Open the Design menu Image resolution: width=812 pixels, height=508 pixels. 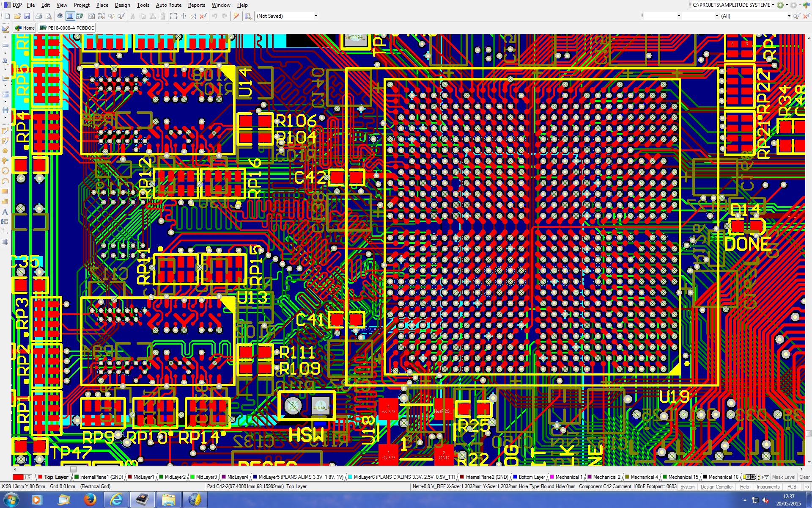[122, 5]
